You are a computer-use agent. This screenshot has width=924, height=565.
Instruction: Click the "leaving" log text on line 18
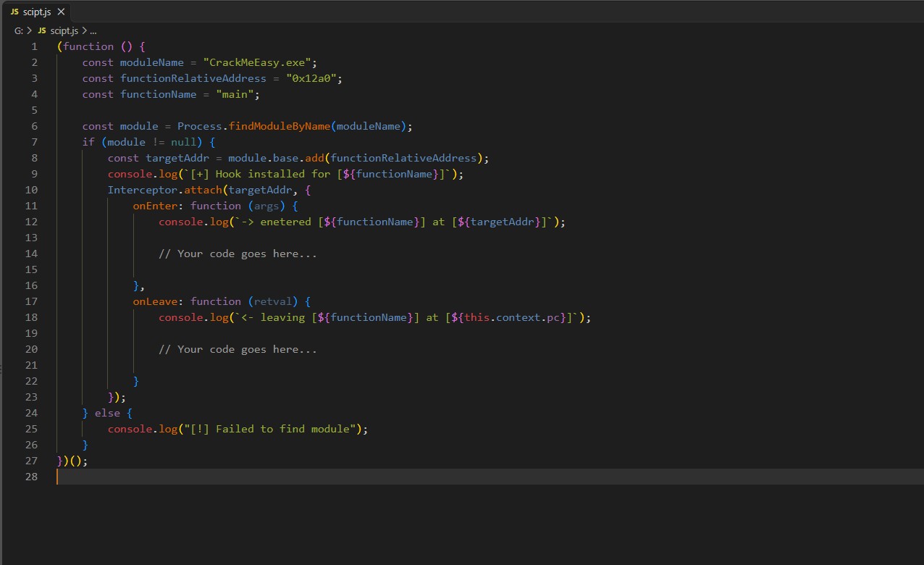pyautogui.click(x=282, y=317)
